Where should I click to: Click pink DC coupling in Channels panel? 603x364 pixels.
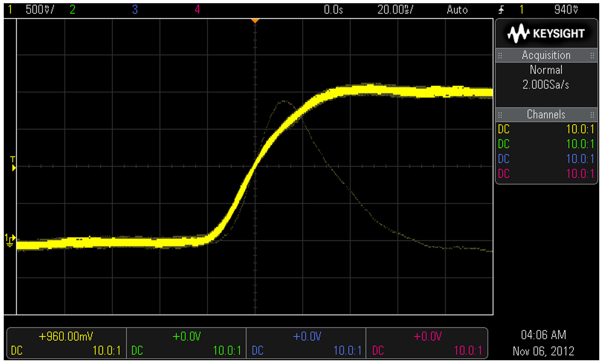click(x=504, y=173)
